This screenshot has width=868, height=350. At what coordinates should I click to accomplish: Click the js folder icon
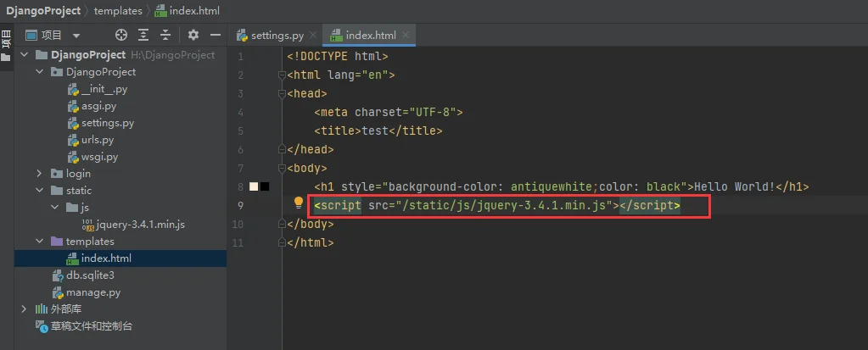(72, 208)
